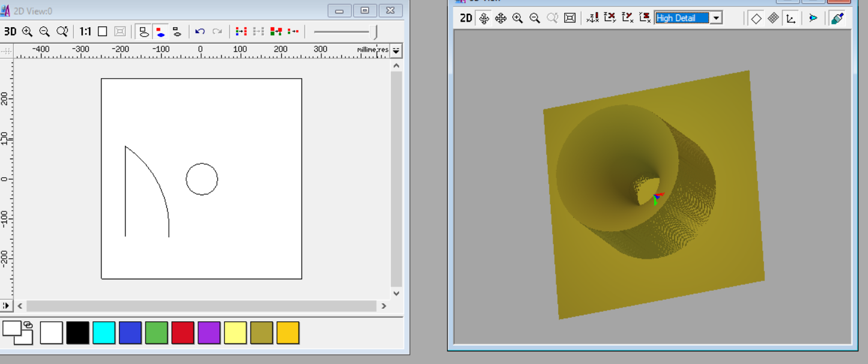Switch to 2D view from the 3D toolbar

466,18
